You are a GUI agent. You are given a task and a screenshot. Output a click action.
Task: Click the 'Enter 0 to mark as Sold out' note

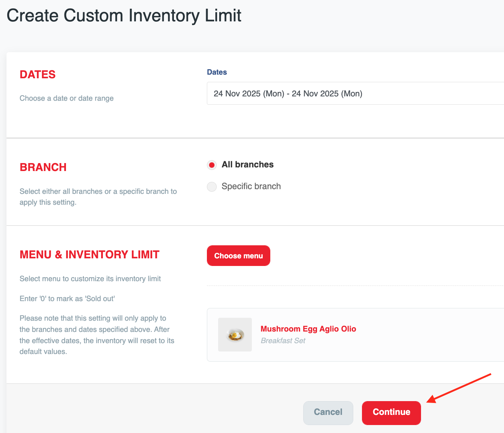point(67,299)
